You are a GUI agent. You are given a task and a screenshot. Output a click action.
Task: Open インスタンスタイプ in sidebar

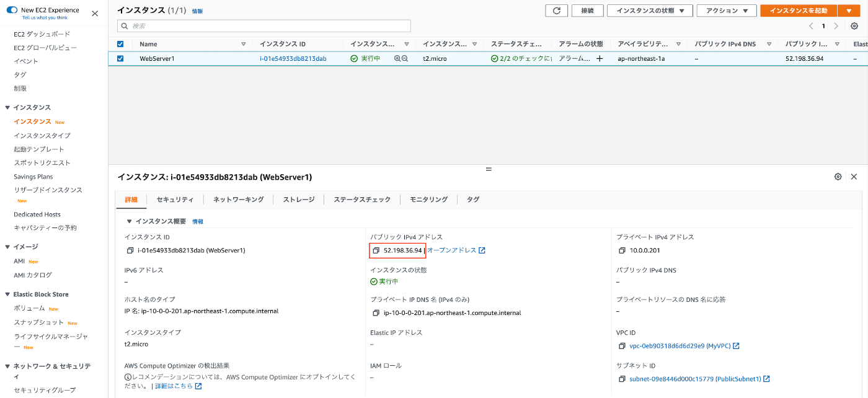(42, 136)
